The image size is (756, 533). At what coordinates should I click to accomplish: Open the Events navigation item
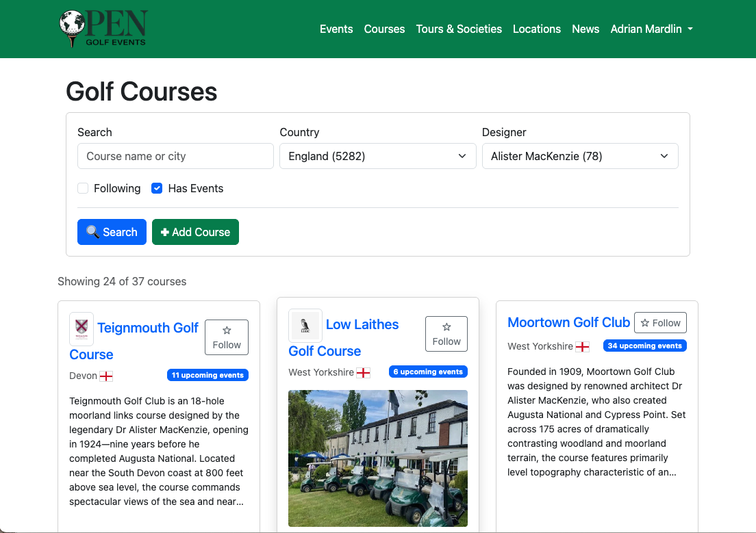(x=336, y=29)
